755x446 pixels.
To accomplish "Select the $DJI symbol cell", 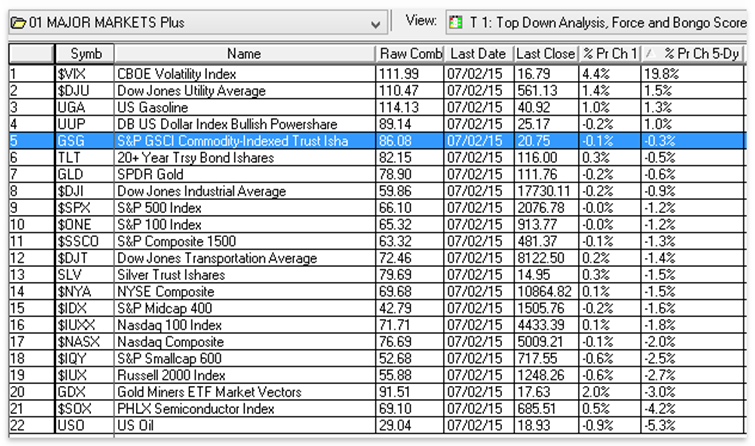I will click(x=85, y=191).
